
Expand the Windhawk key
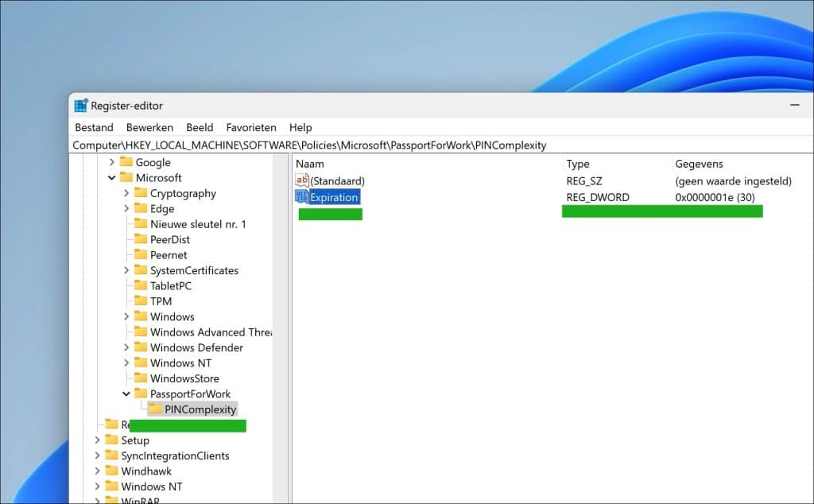97,471
